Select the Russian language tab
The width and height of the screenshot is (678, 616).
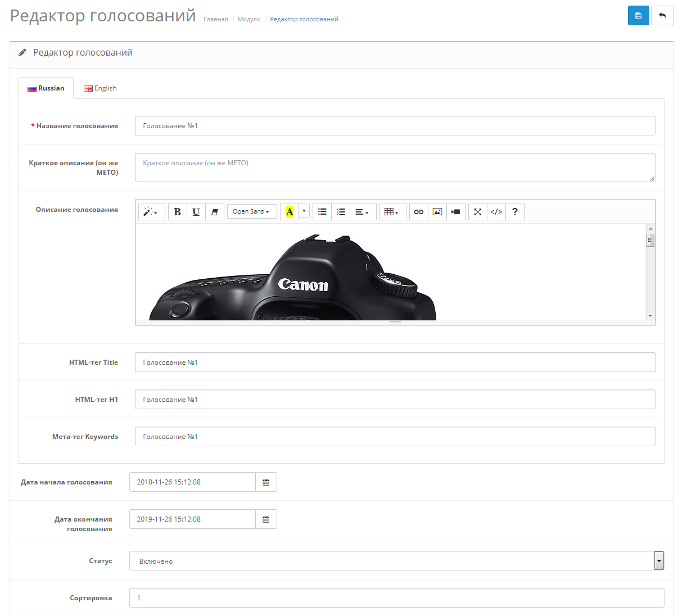tap(46, 88)
